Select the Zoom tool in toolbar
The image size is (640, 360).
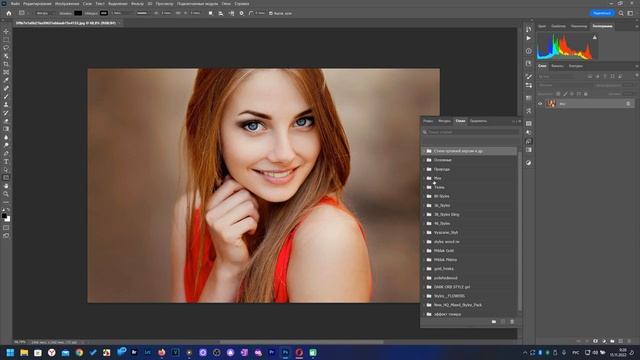point(6,194)
